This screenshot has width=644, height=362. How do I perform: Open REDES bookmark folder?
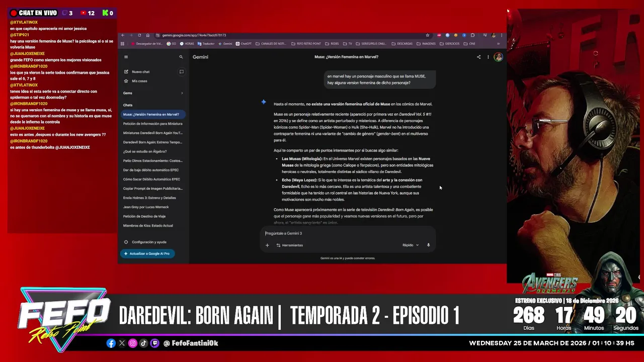332,44
